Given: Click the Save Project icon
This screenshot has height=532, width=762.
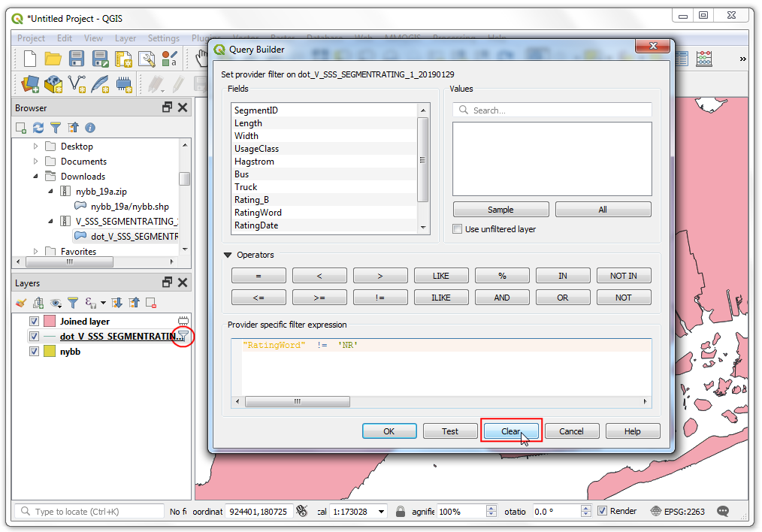Looking at the screenshot, I should 77,59.
